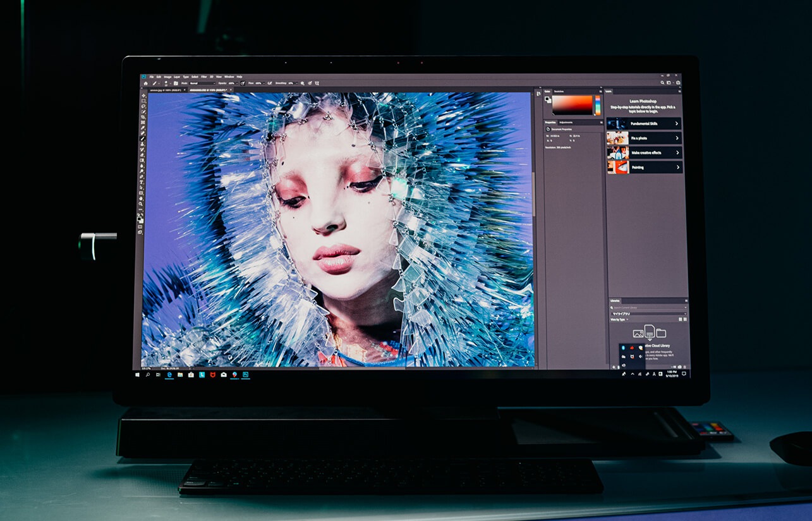
Task: Switch to the Adjustments tab
Action: point(566,122)
